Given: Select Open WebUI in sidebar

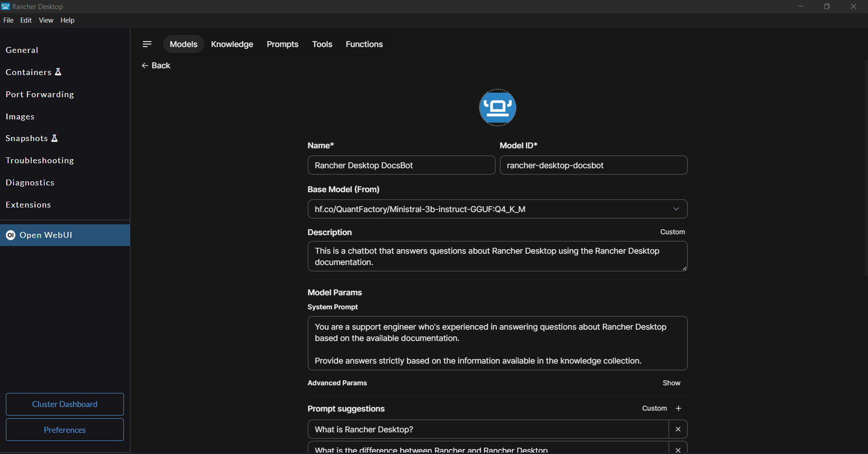Looking at the screenshot, I should pos(65,235).
